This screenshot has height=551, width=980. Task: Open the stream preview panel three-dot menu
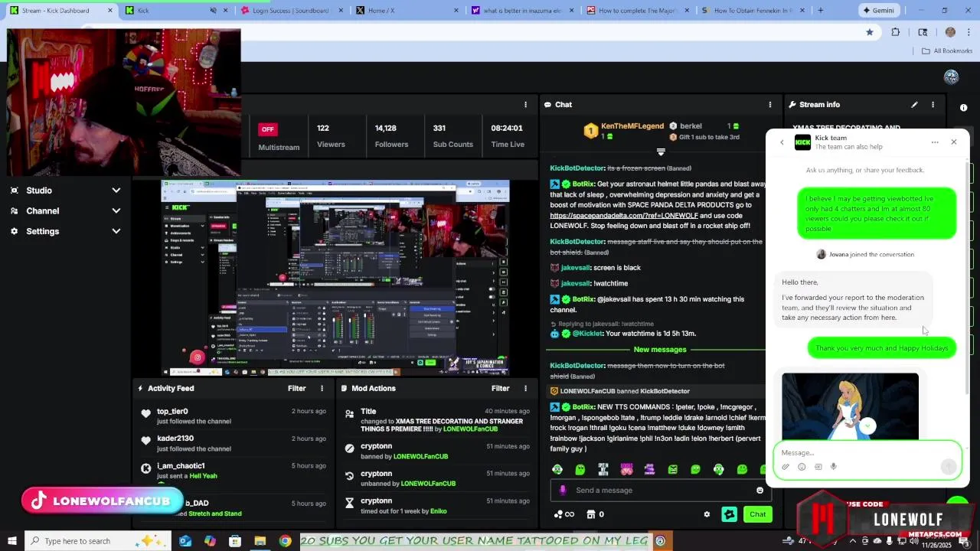coord(525,105)
